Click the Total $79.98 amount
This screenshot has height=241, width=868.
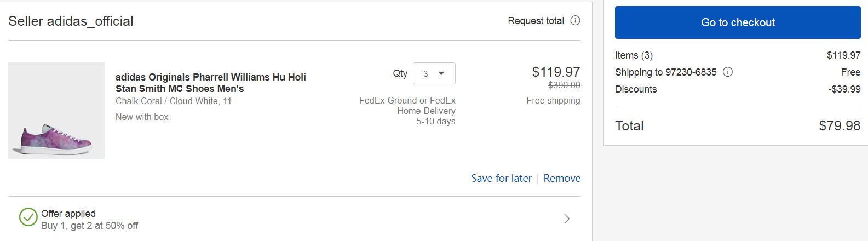[x=840, y=126]
